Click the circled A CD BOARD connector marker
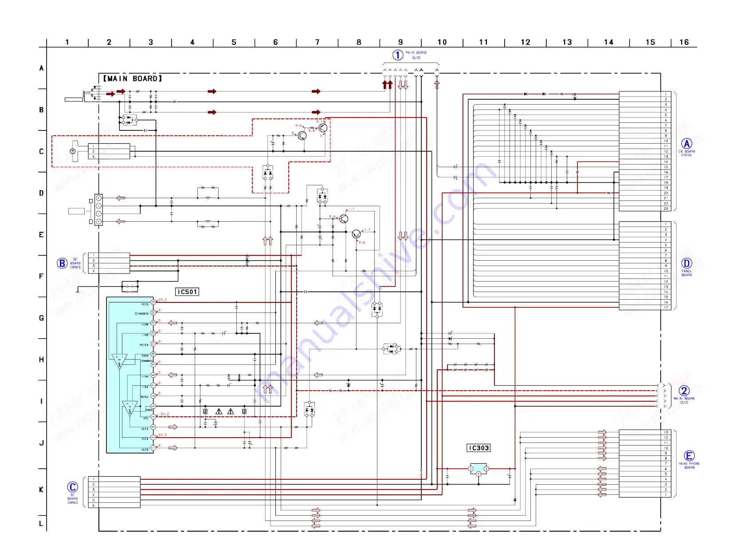Screen dimensions: 745x560 (x=686, y=144)
